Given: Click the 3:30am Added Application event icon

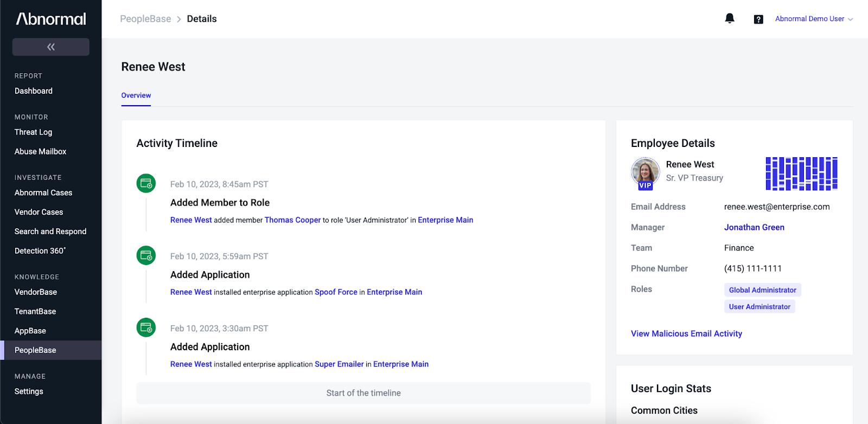Looking at the screenshot, I should [146, 327].
